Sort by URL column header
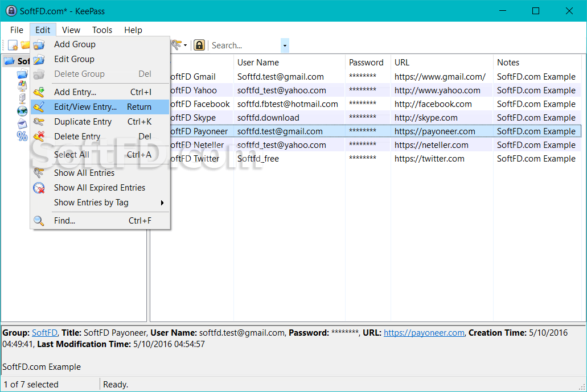The width and height of the screenshot is (587, 392). (x=442, y=63)
